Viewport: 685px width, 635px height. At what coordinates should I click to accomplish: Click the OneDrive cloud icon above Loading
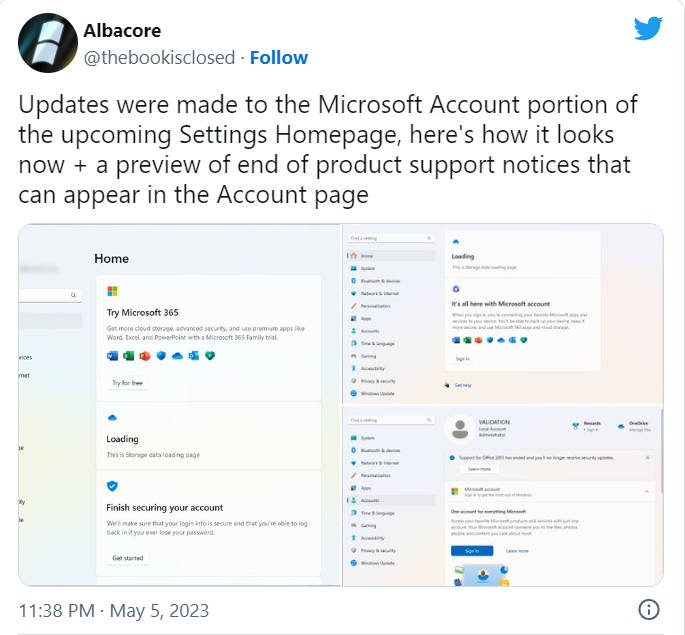[112, 418]
